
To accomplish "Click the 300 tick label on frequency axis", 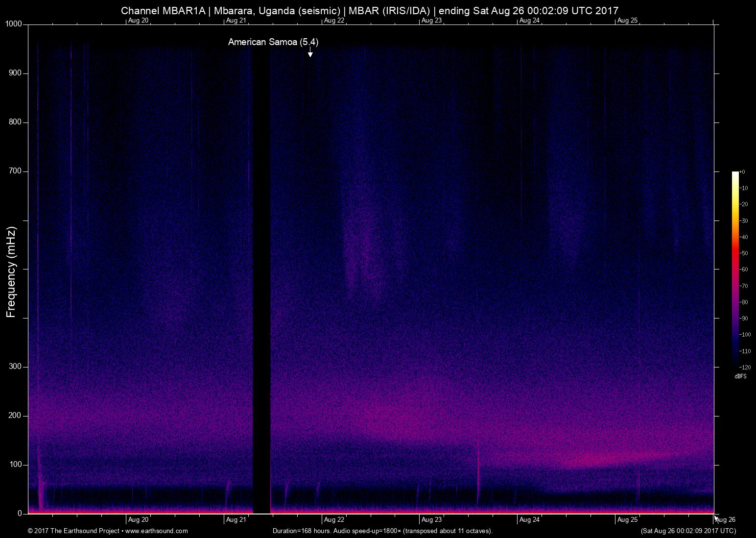I will click(x=16, y=367).
